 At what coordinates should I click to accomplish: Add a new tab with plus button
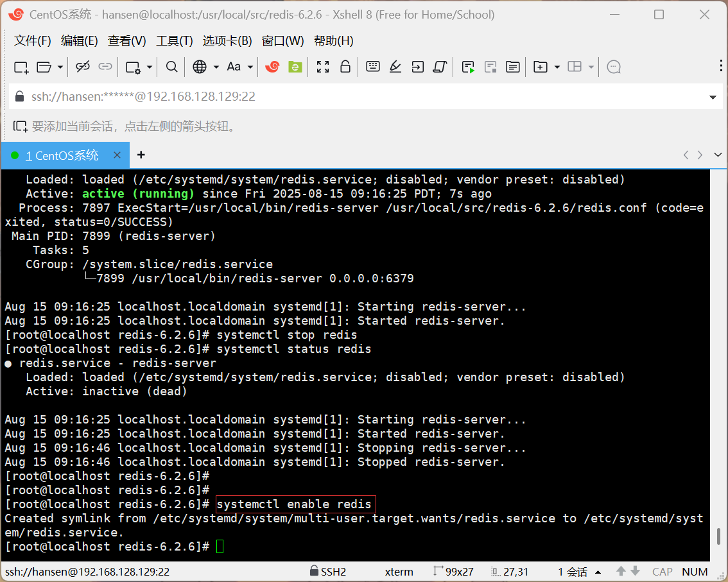tap(141, 155)
